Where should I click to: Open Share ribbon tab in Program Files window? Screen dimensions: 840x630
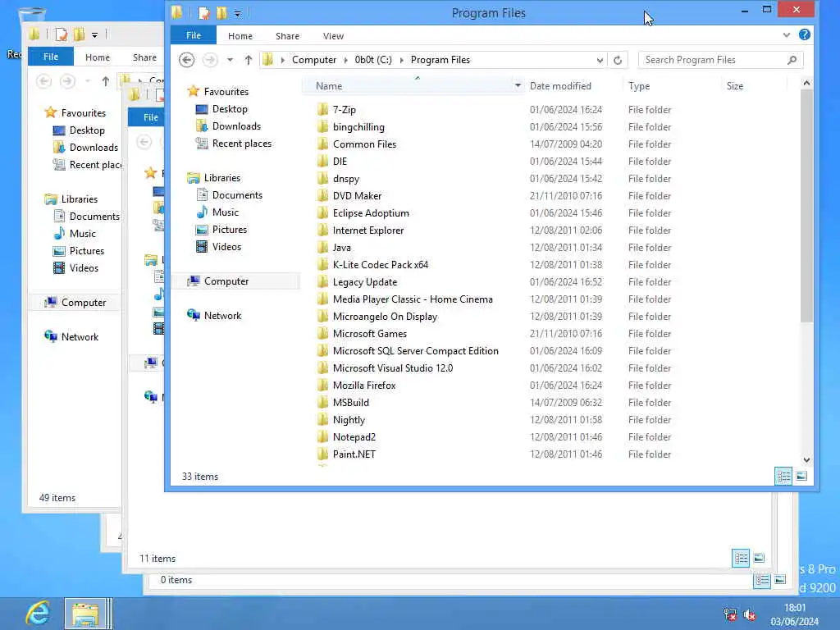[x=287, y=36]
